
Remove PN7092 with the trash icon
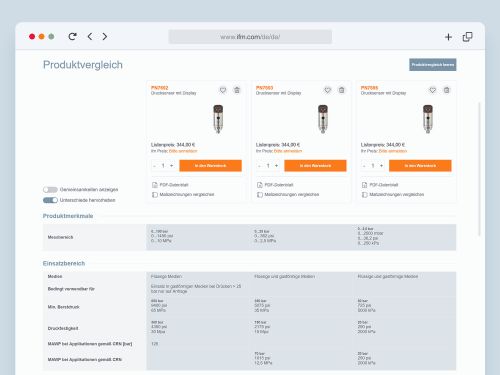237,90
